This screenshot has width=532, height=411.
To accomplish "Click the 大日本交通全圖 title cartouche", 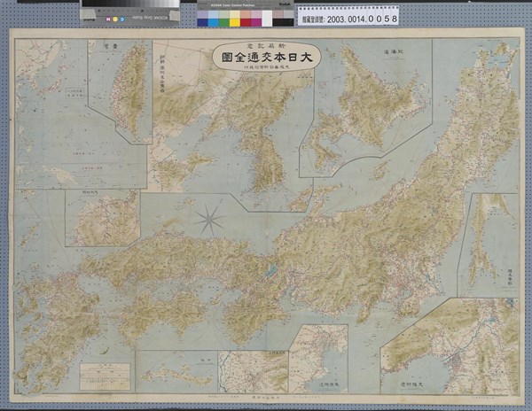I will (266, 58).
